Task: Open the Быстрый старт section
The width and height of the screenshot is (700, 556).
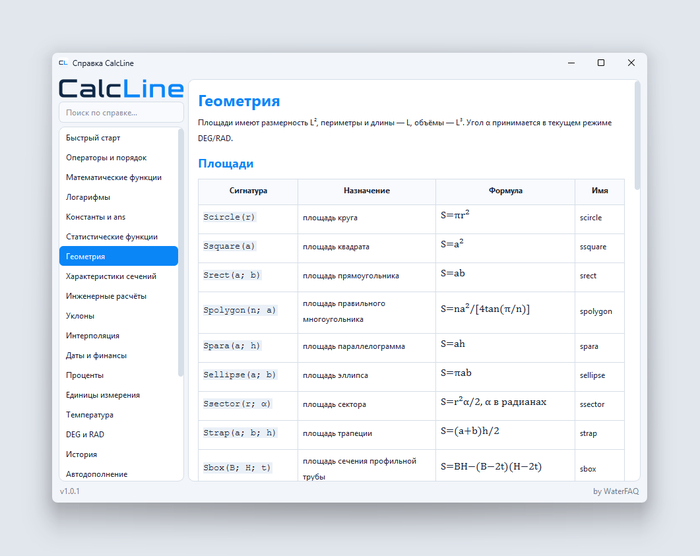Action: pyautogui.click(x=118, y=138)
